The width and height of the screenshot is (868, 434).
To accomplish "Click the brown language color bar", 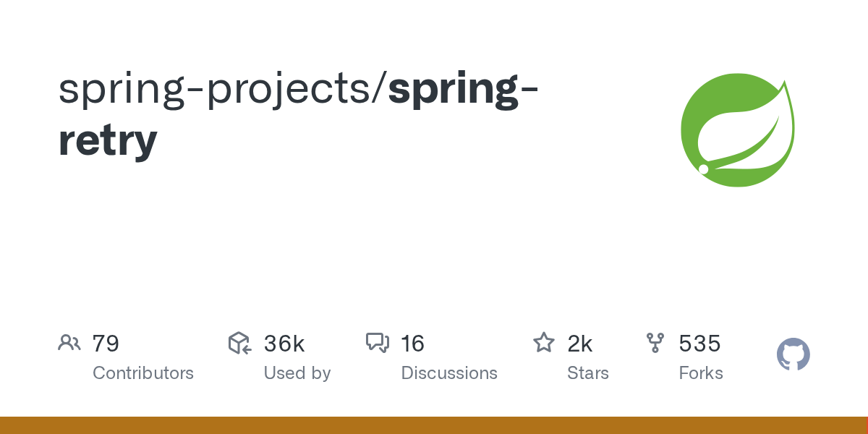I will tap(434, 425).
